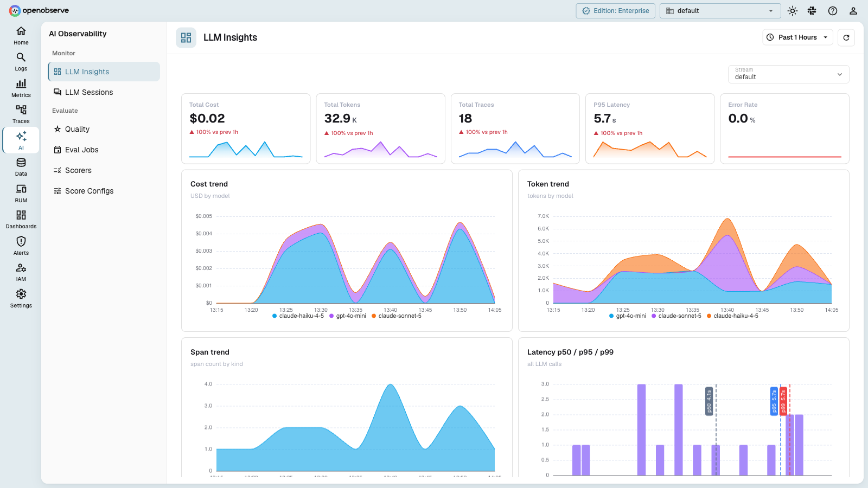Image resolution: width=868 pixels, height=488 pixels.
Task: Open the default organization dropdown
Action: 720,11
